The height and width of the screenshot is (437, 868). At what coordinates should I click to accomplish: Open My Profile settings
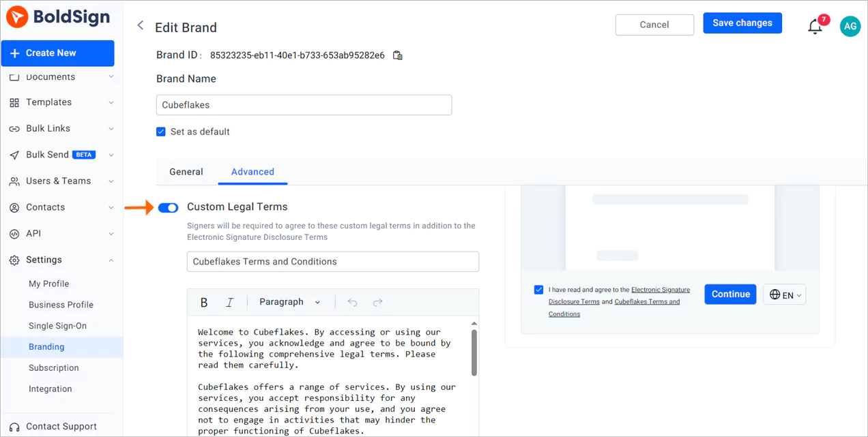click(48, 284)
